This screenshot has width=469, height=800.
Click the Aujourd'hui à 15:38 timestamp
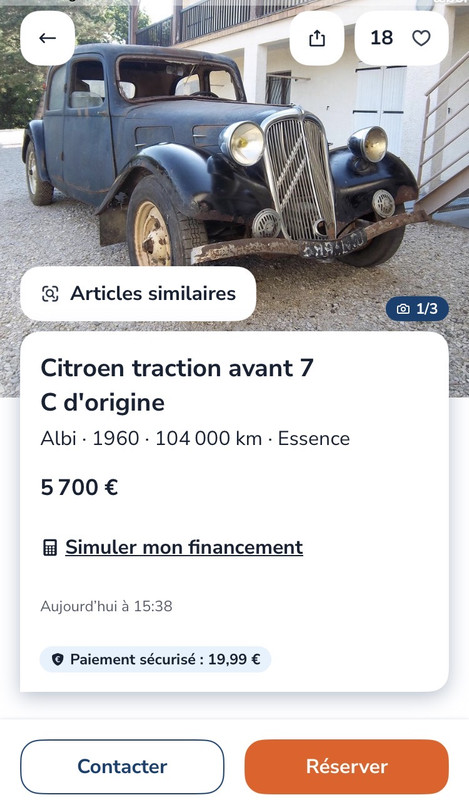106,606
